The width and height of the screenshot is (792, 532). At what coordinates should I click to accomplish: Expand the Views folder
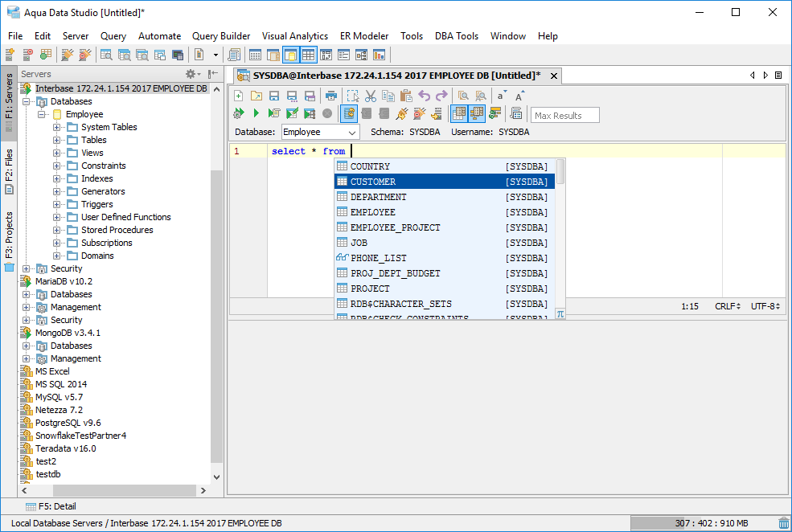point(56,153)
